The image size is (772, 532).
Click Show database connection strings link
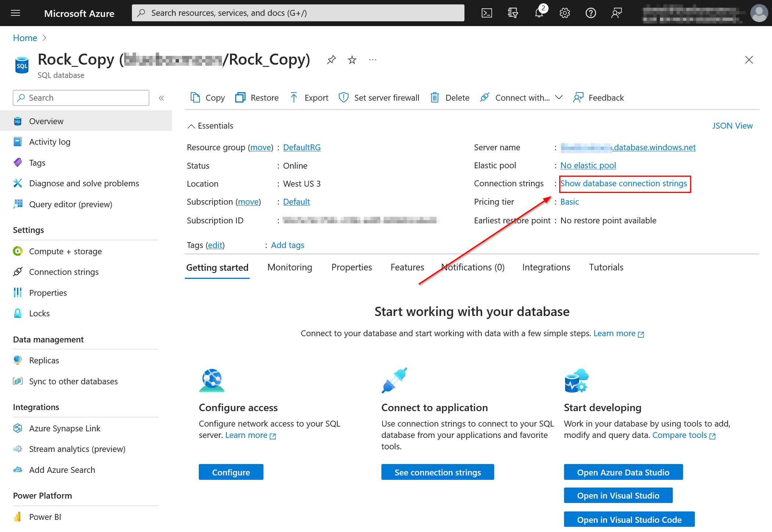[624, 184]
